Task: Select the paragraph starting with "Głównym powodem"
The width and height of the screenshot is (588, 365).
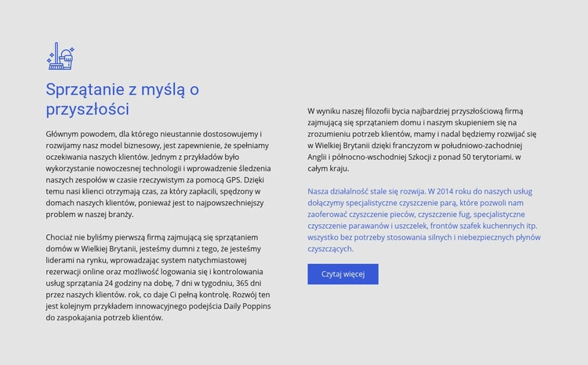Action: [158, 174]
